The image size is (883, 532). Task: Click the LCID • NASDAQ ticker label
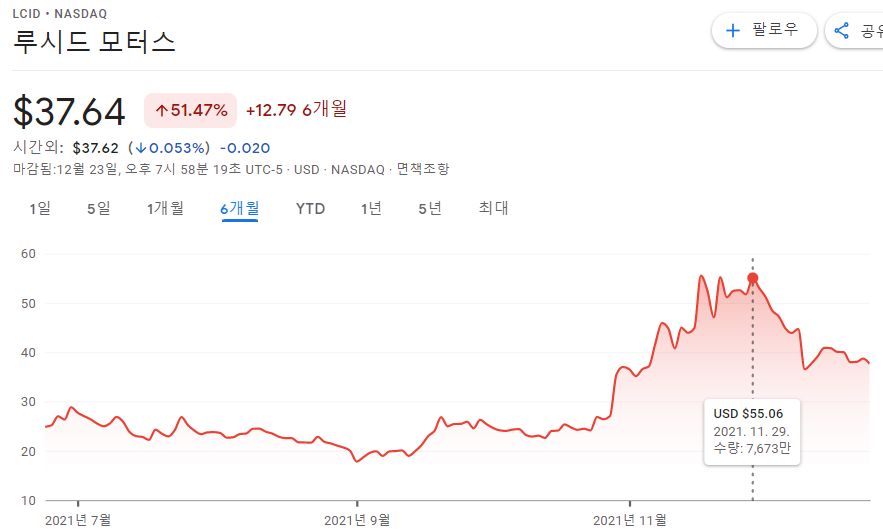(60, 14)
